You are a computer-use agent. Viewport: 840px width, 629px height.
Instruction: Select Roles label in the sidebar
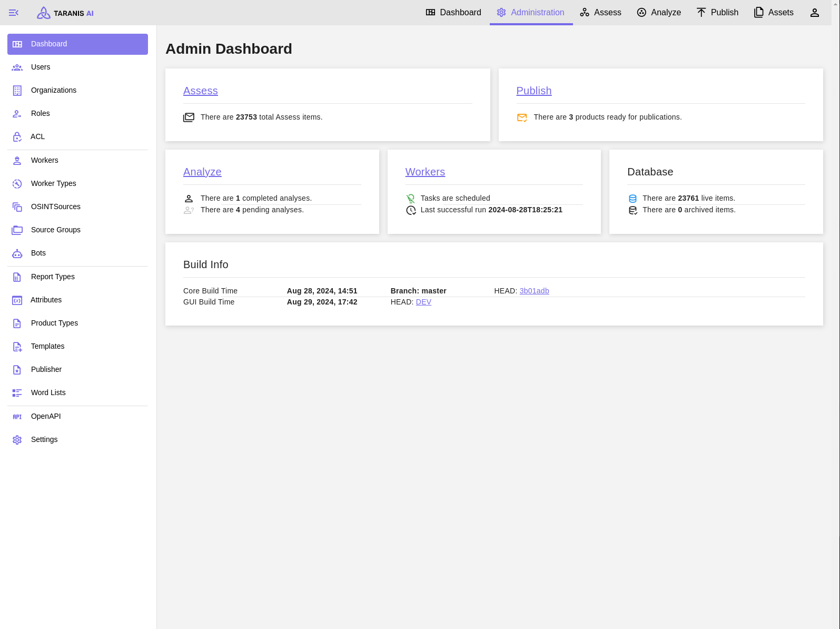[x=41, y=114]
